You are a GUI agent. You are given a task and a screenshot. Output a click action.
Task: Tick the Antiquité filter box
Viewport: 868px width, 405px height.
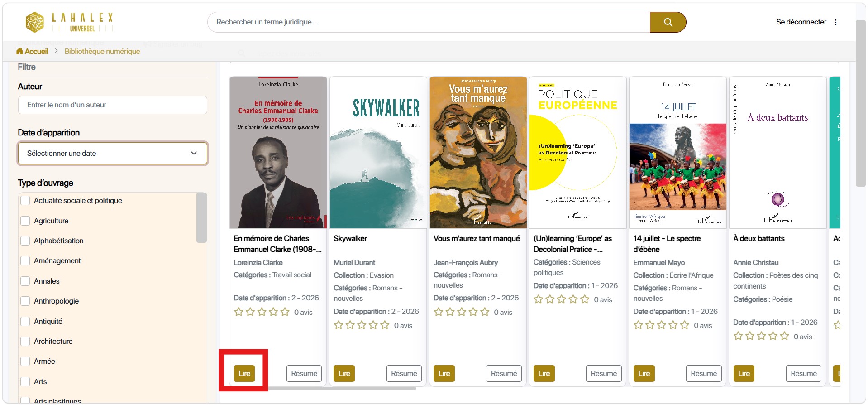tap(25, 321)
